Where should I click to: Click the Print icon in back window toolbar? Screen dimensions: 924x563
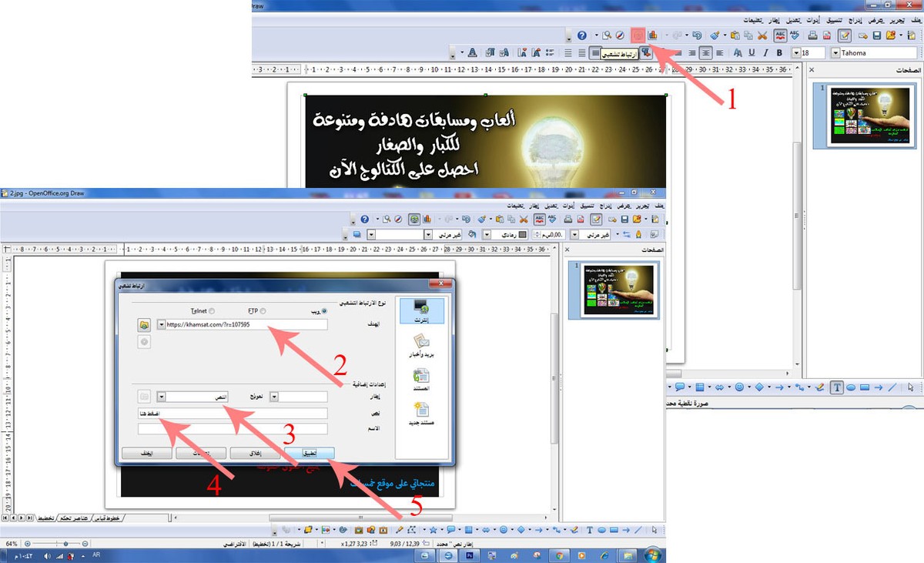tap(812, 35)
